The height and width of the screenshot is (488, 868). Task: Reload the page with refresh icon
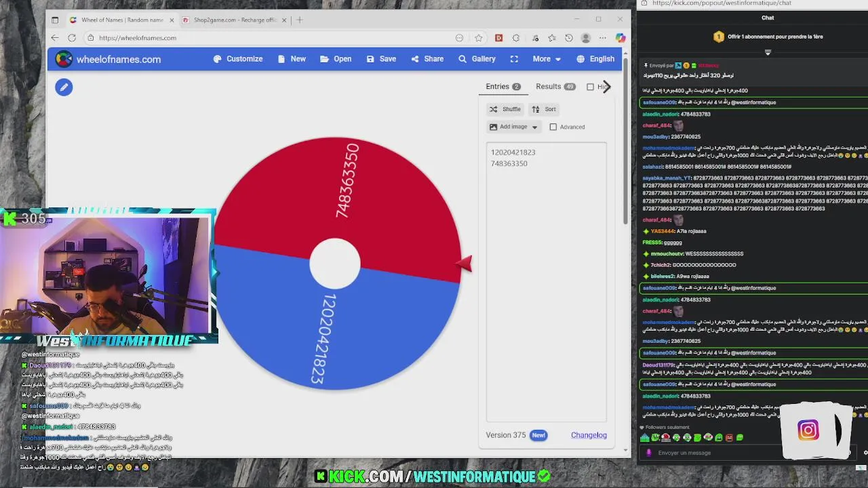coord(72,38)
